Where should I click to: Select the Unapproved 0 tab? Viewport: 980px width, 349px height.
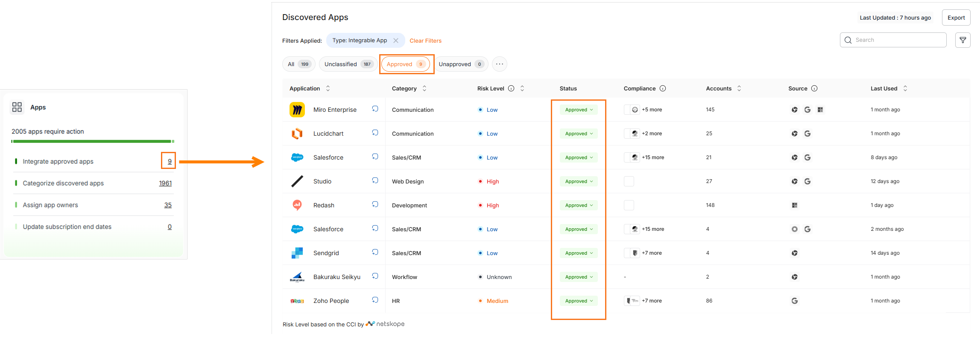click(461, 64)
